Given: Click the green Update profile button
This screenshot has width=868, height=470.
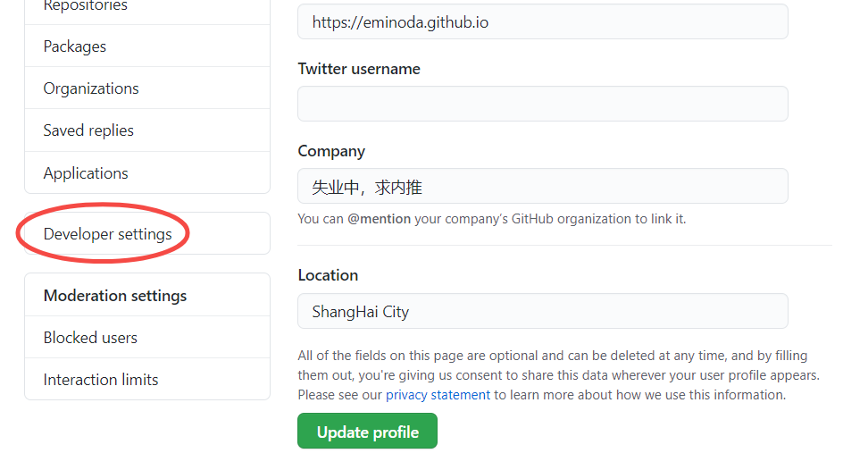Looking at the screenshot, I should [368, 431].
